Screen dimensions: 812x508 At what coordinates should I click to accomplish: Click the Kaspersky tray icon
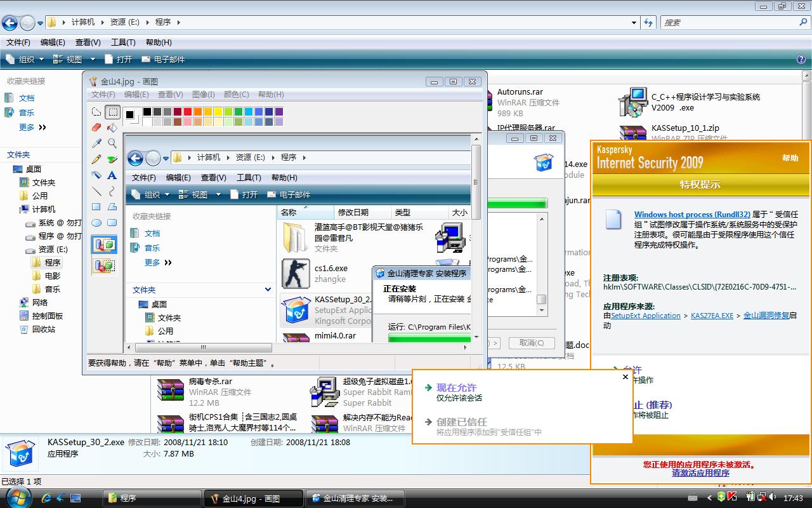click(x=732, y=497)
